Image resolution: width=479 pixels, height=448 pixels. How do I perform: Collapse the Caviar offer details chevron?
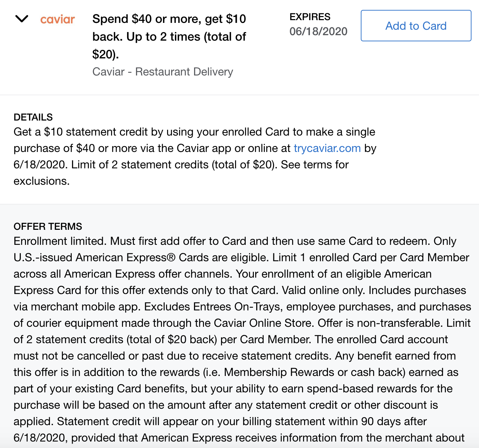[22, 19]
